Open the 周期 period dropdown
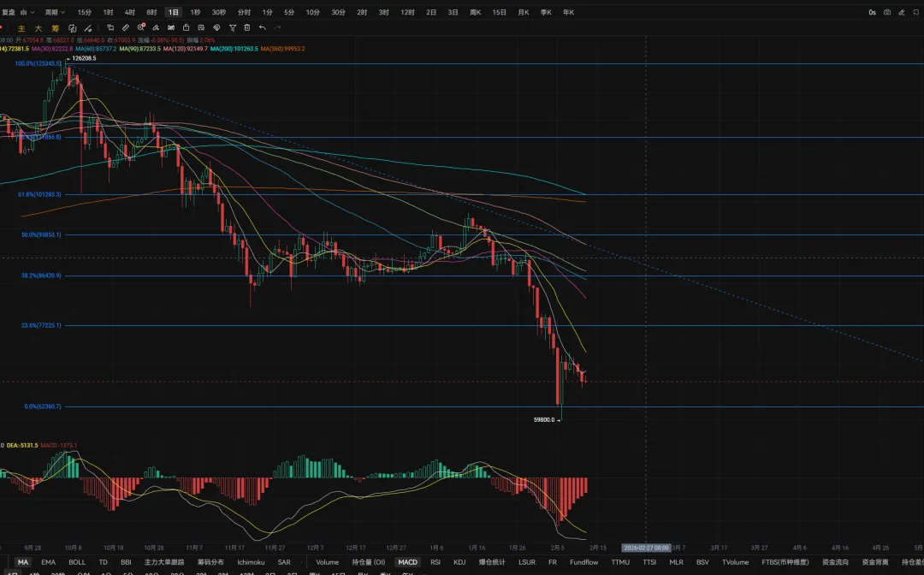Screen dimensions: 924x575 (x=55, y=13)
